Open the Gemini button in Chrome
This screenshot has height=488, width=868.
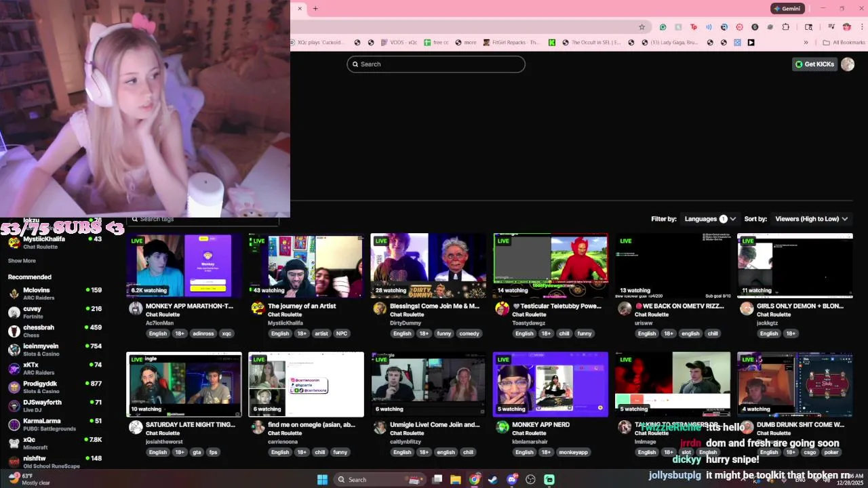point(787,8)
